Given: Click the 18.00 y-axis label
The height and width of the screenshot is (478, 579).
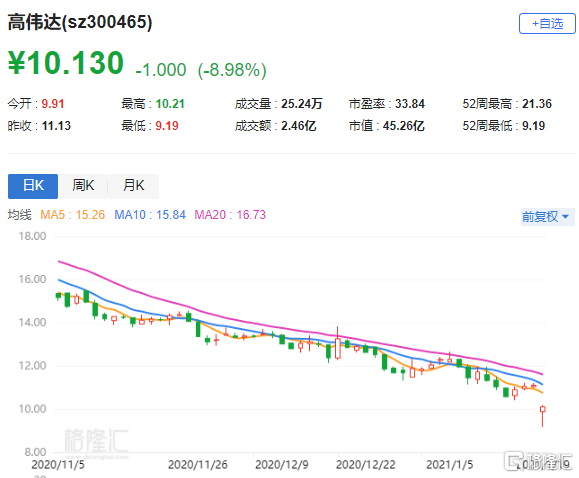Looking at the screenshot, I should pos(32,236).
